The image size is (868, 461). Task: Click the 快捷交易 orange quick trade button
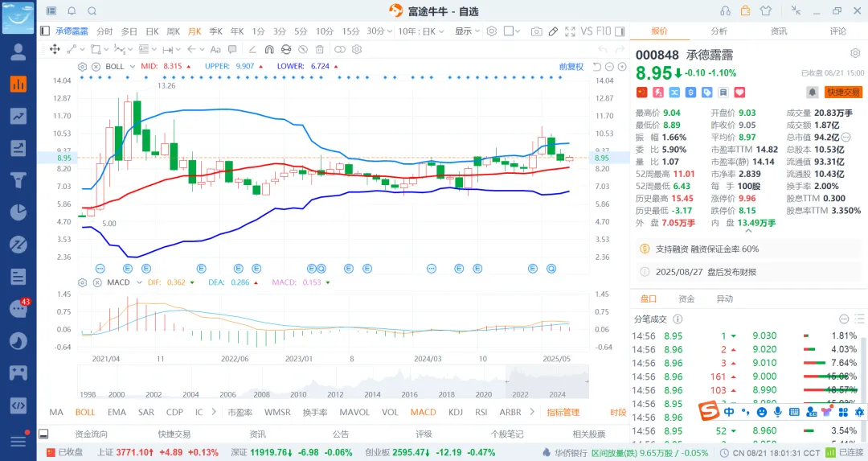pos(843,92)
